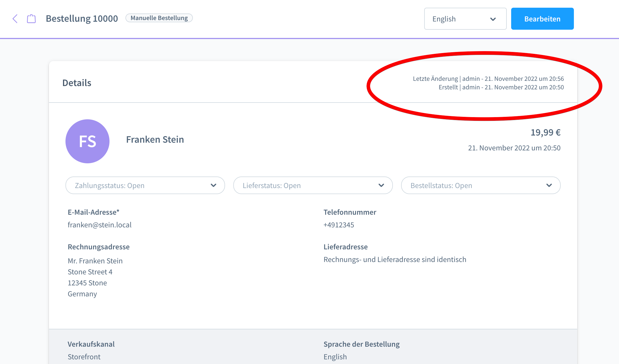Select the email franken@stein.local
Image resolution: width=619 pixels, height=364 pixels.
coord(100,225)
